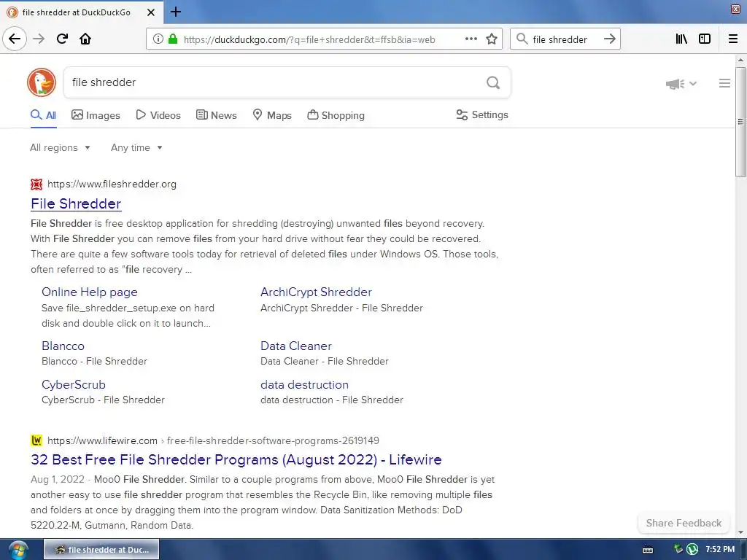Open the File Shredder result link
The height and width of the screenshot is (560, 747).
[x=76, y=204]
